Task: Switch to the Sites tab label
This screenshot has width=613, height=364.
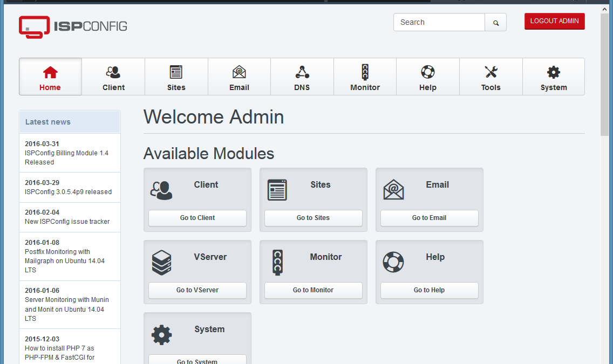Action: [x=176, y=87]
